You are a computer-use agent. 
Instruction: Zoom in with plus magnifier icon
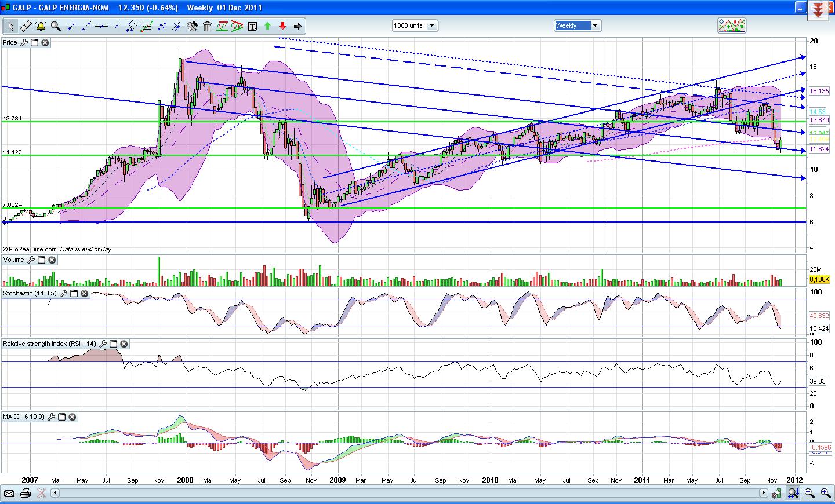coord(826,493)
